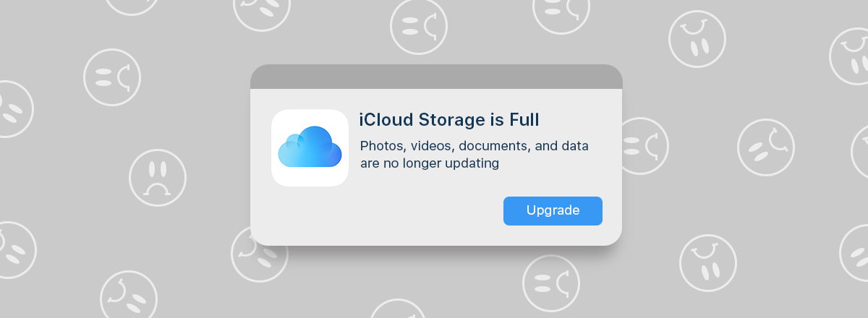Click the iCloud cloud app icon
868x318 pixels.
pyautogui.click(x=310, y=147)
